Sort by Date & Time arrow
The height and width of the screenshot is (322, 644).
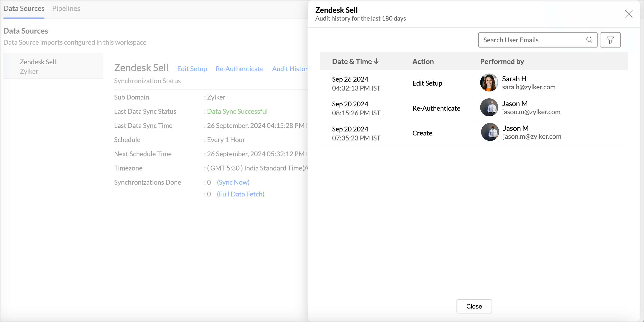[x=376, y=61]
